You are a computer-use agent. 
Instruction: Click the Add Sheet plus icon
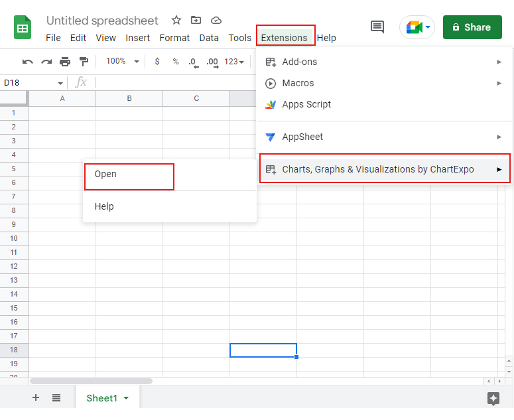click(x=36, y=397)
